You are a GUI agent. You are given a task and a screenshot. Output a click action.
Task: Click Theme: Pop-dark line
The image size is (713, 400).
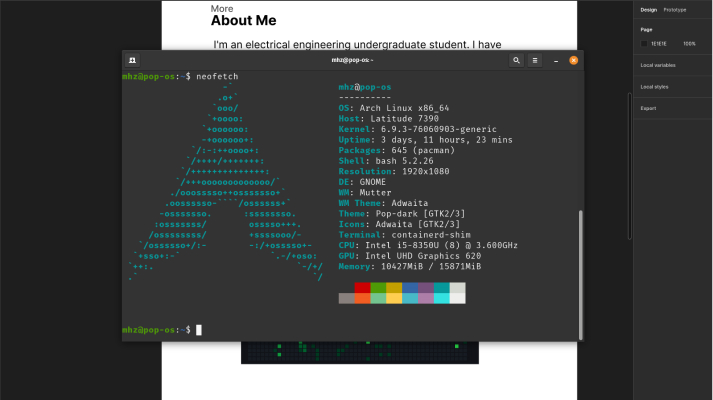(402, 214)
